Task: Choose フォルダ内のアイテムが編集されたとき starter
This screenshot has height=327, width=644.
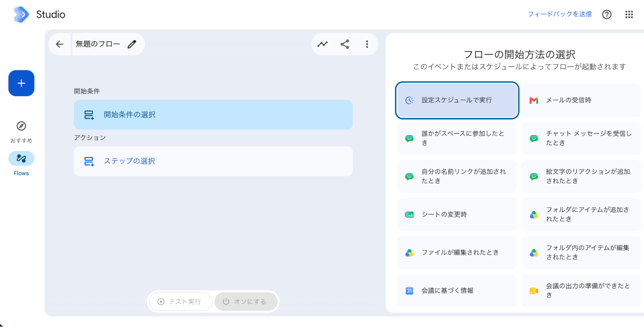Action: 582,253
